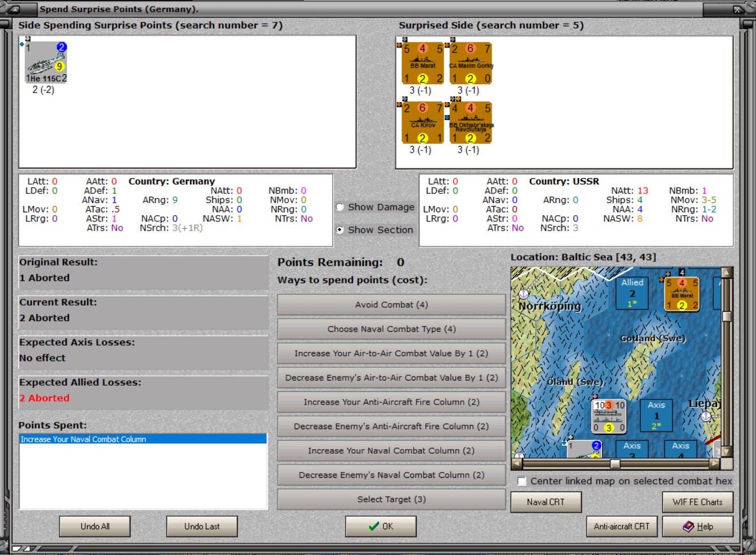
Task: Open the Anti-aircraft CRT chart
Action: pyautogui.click(x=622, y=526)
